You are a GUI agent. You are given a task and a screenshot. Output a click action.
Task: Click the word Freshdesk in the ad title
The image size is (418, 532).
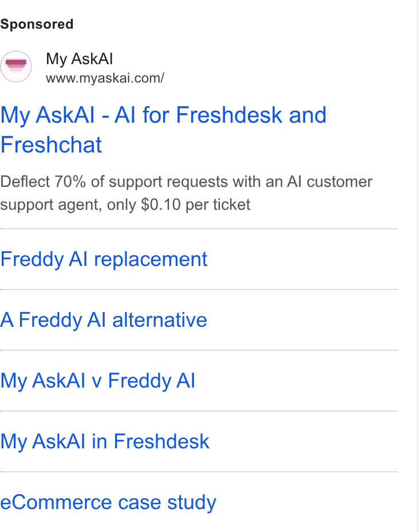point(229,115)
